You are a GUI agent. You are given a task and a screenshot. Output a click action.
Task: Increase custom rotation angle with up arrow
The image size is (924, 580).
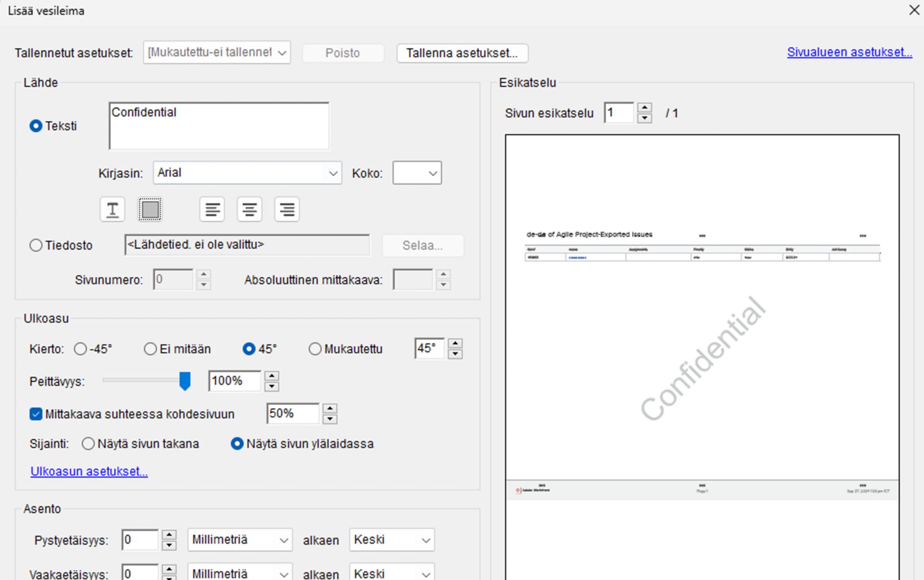click(455, 343)
